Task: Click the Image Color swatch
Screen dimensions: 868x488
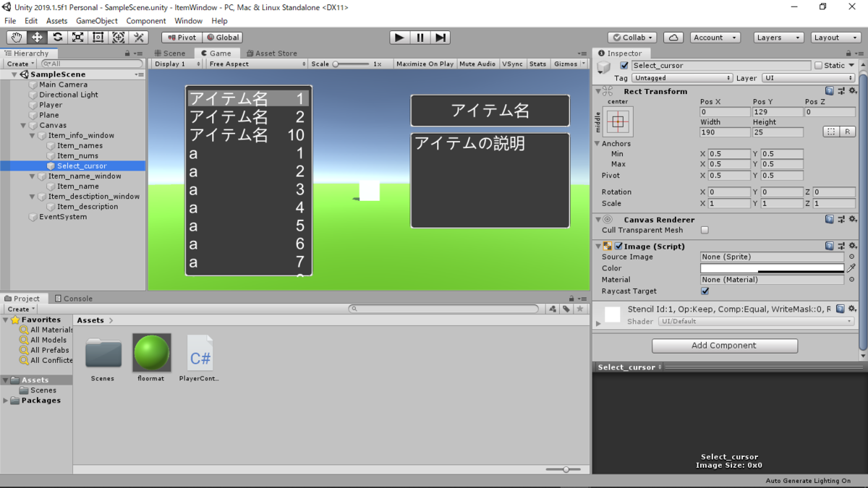Action: coord(772,268)
